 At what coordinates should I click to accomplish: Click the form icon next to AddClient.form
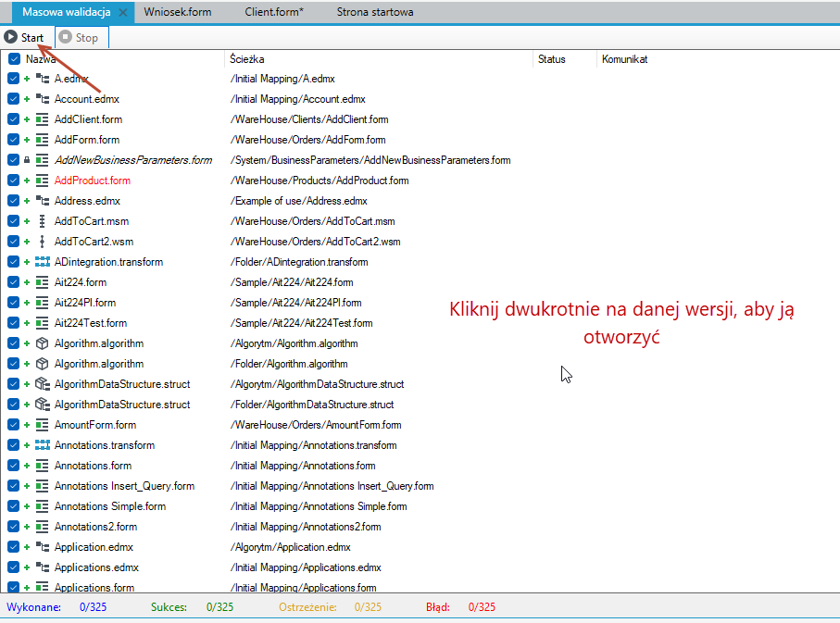point(43,119)
